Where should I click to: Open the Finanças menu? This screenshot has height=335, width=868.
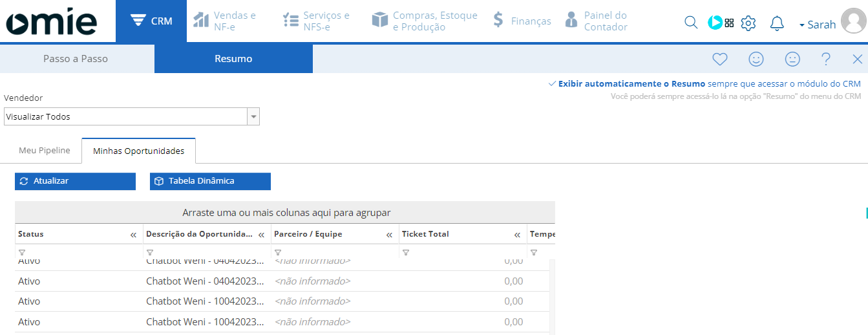(x=522, y=21)
